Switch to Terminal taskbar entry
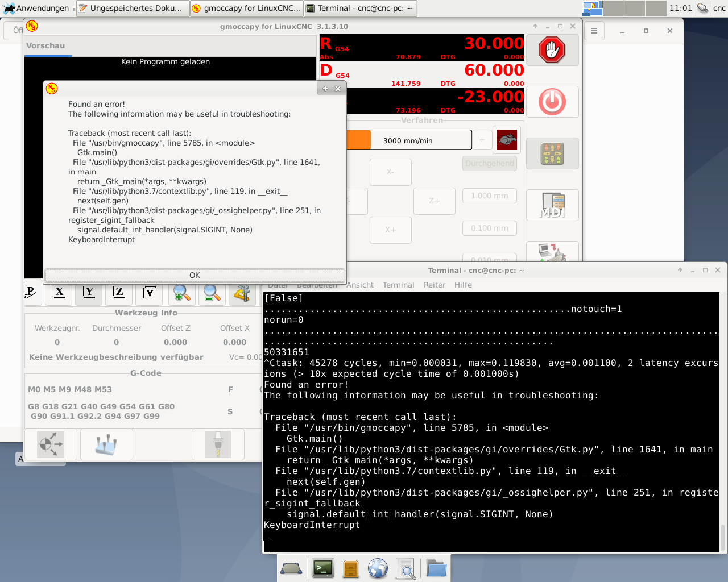728x582 pixels. click(x=360, y=8)
